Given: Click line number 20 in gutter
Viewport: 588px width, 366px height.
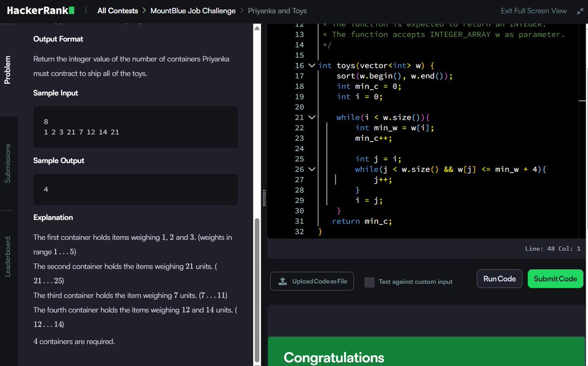Looking at the screenshot, I should tap(299, 107).
